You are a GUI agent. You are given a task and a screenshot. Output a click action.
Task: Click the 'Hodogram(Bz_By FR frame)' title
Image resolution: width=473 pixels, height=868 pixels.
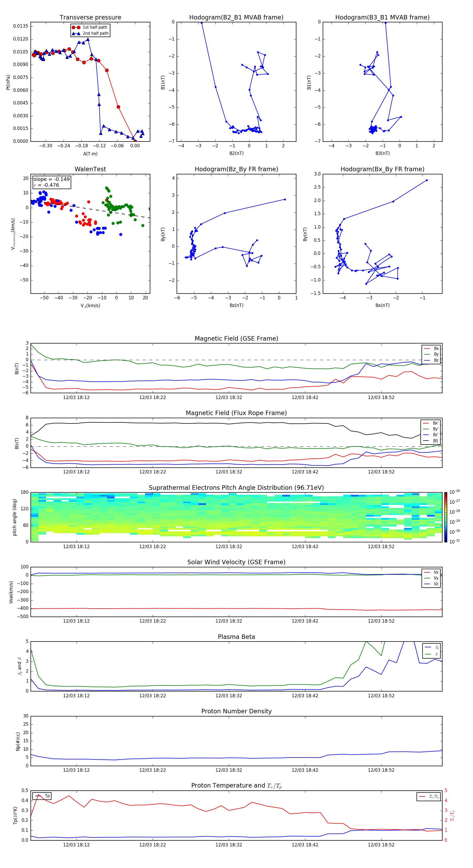coord(236,169)
